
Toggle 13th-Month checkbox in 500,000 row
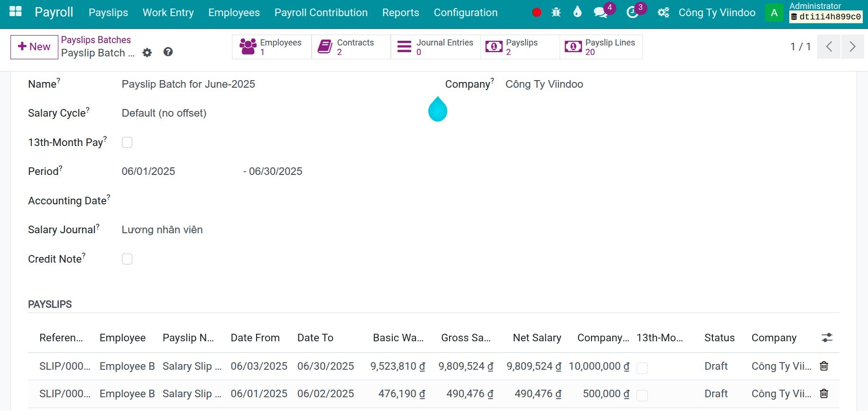click(642, 395)
